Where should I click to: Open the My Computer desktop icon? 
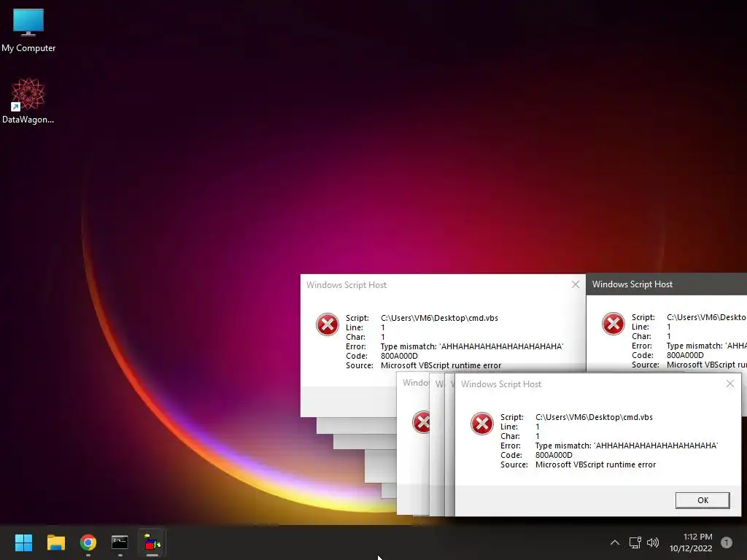pyautogui.click(x=28, y=31)
